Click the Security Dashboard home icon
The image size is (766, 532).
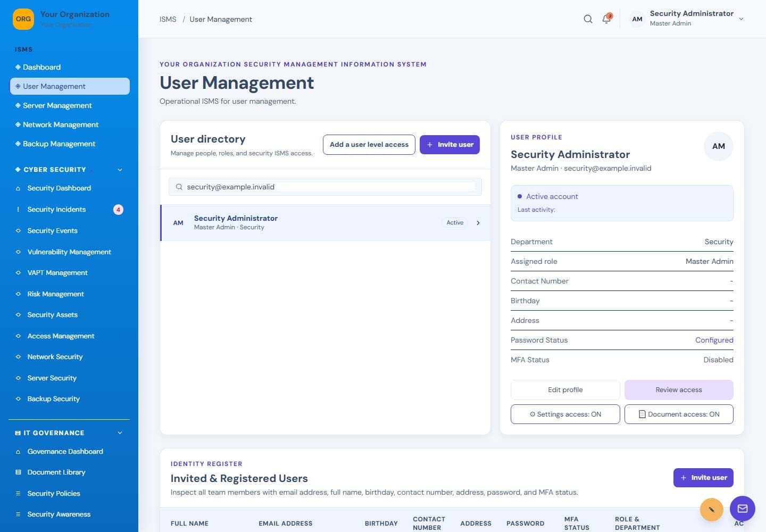tap(18, 188)
